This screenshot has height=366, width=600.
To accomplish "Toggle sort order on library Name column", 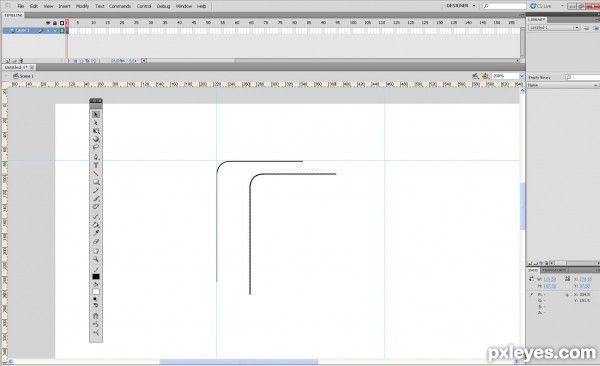I will (596, 85).
